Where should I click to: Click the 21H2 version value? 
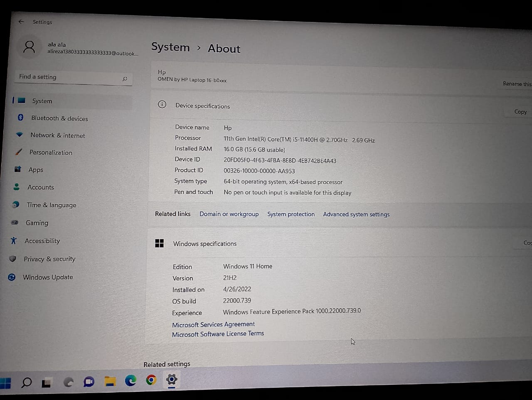(x=230, y=277)
